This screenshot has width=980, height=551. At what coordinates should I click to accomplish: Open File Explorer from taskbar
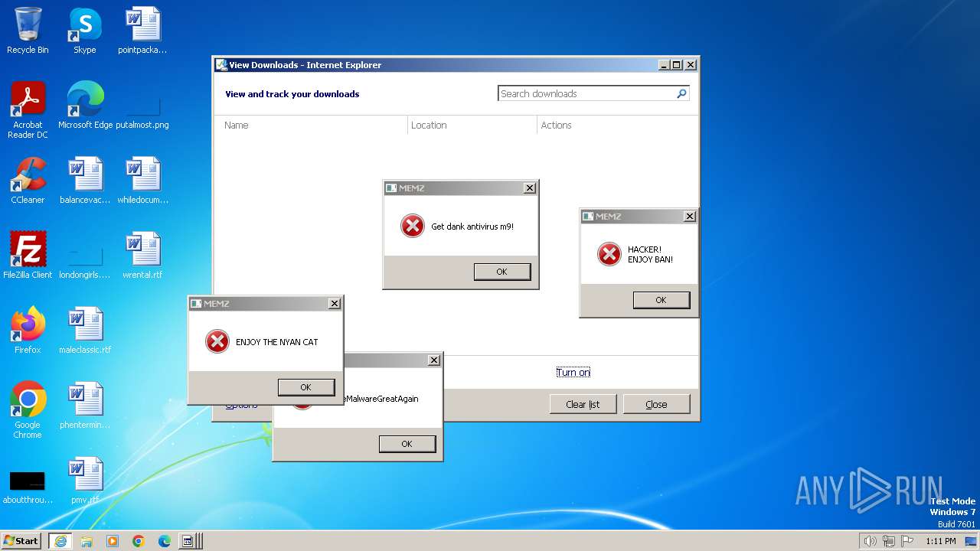click(x=87, y=541)
